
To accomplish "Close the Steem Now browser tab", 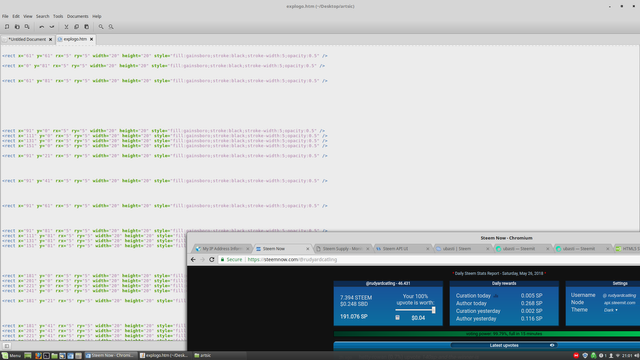I will pos(308,249).
